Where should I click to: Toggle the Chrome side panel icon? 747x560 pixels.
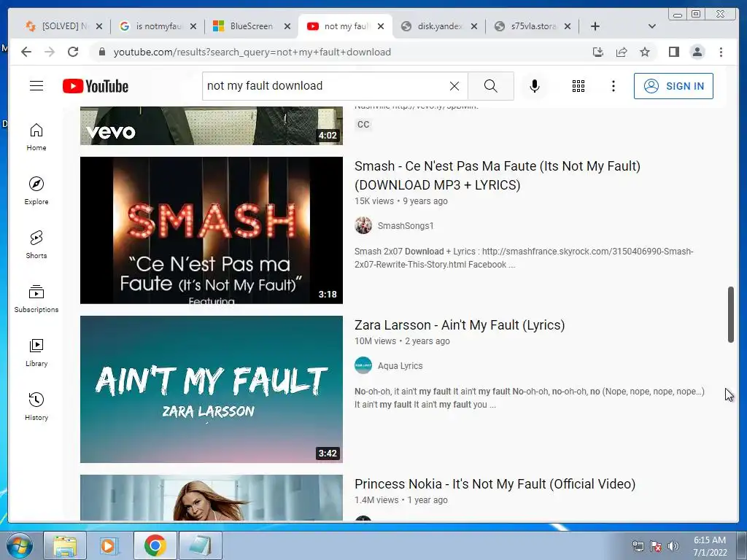pyautogui.click(x=673, y=52)
